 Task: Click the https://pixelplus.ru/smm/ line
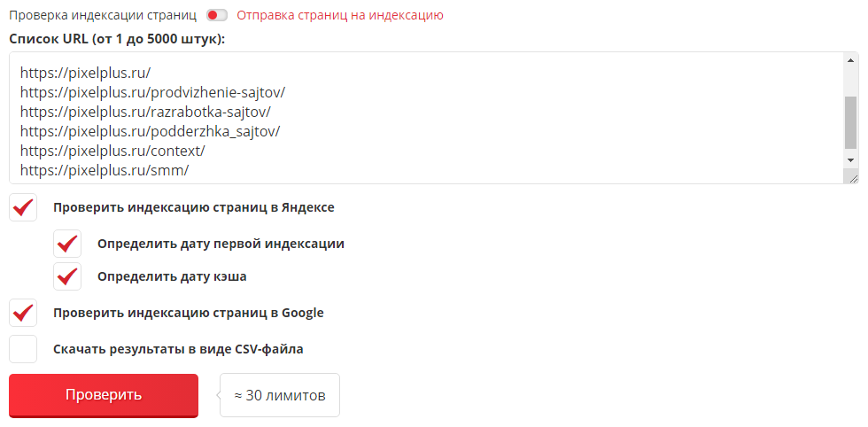[x=105, y=171]
